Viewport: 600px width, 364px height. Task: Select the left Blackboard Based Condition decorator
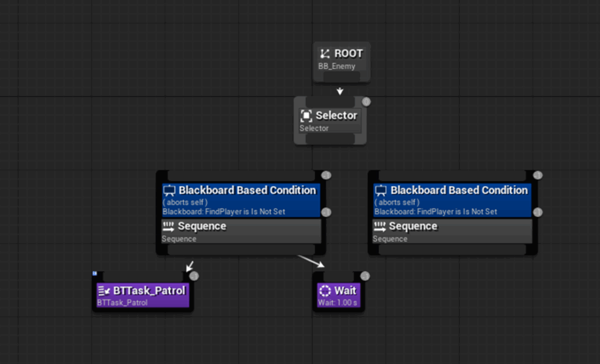(x=247, y=191)
